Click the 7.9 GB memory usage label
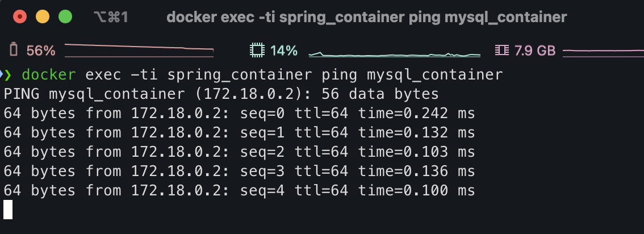Image resolution: width=644 pixels, height=234 pixels. coord(535,51)
